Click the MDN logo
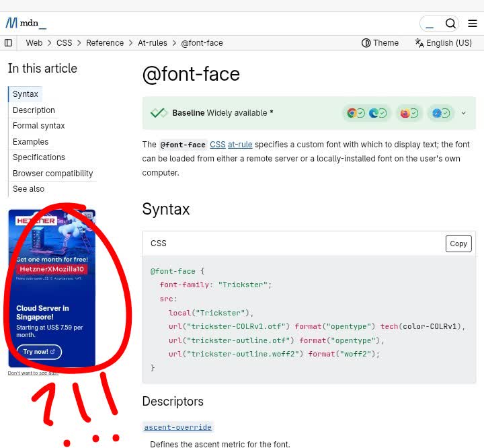Screen dimensions: 484x448 26,23
